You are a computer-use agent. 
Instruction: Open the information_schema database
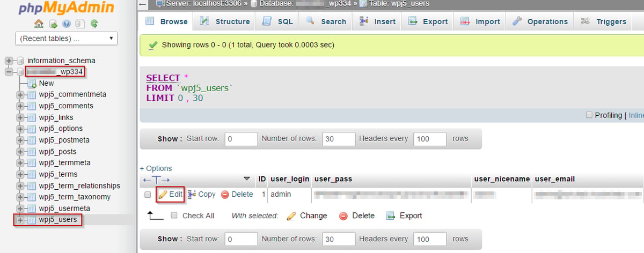(x=61, y=61)
